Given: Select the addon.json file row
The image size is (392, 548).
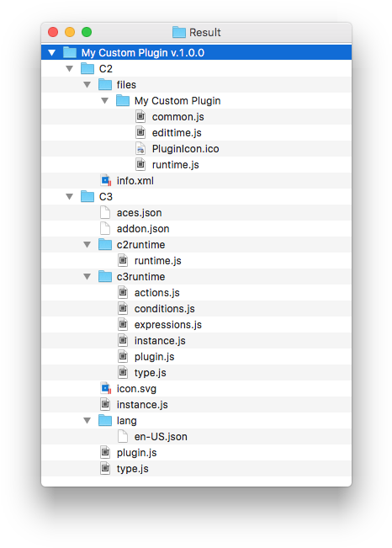Looking at the screenshot, I should pos(196,229).
